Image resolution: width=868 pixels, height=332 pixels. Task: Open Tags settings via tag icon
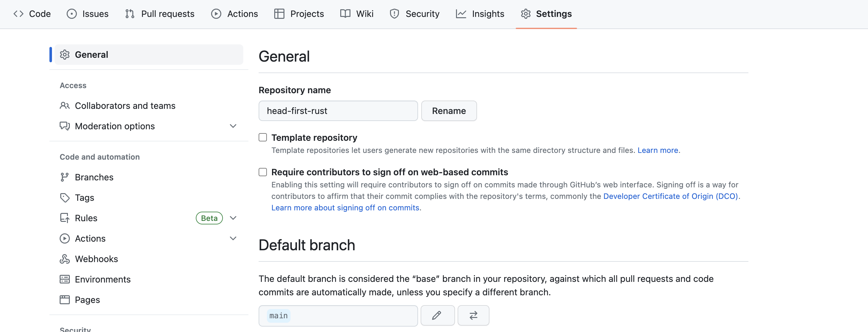65,198
